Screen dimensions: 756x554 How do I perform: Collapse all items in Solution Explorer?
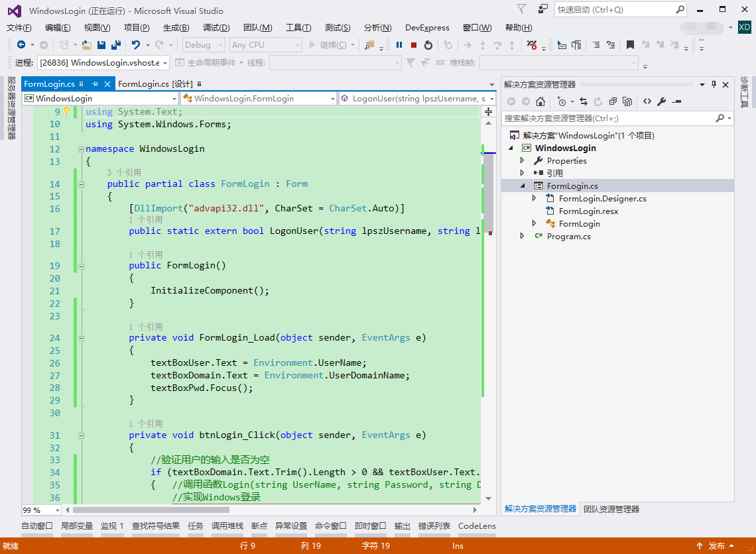[613, 101]
